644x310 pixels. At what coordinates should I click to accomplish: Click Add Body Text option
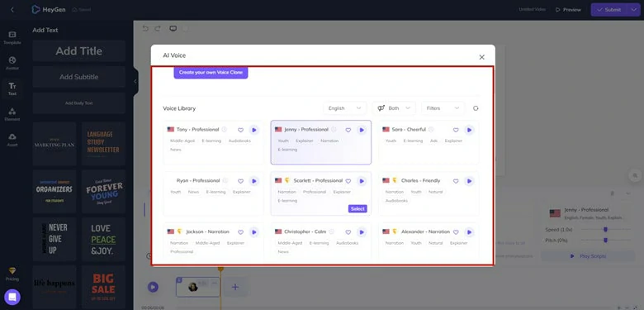pyautogui.click(x=79, y=103)
